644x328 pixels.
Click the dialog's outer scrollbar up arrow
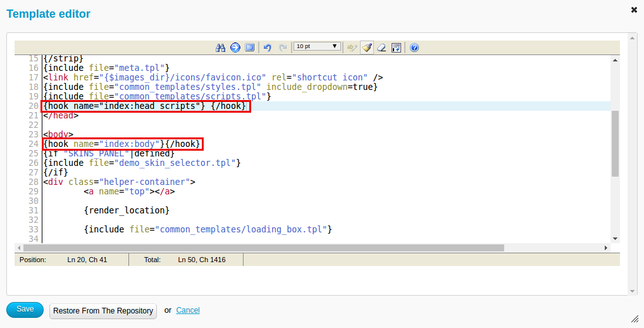tap(633, 38)
